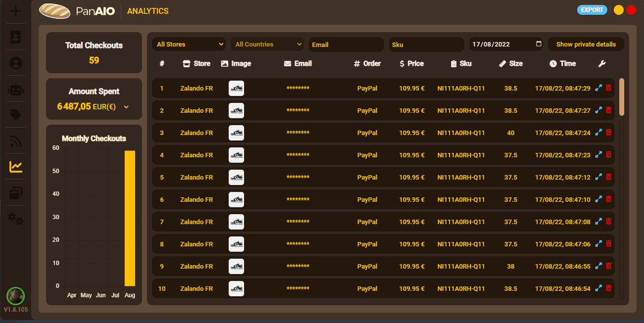Click the PanAIO bread logo
The image size is (644, 323).
click(x=55, y=11)
